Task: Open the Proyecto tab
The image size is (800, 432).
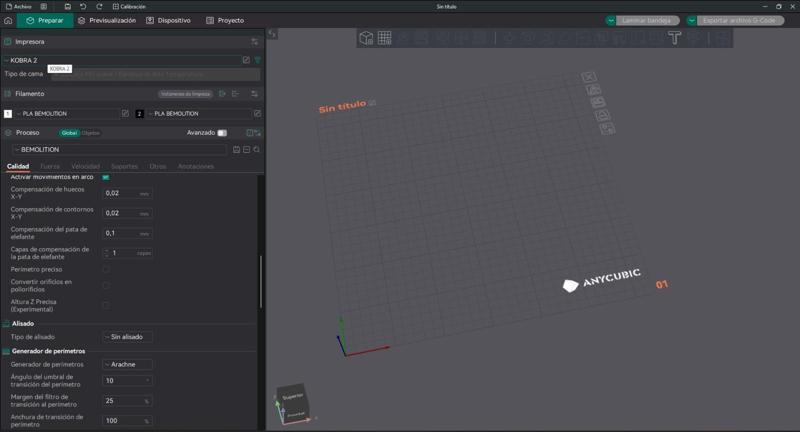Action: pos(225,20)
